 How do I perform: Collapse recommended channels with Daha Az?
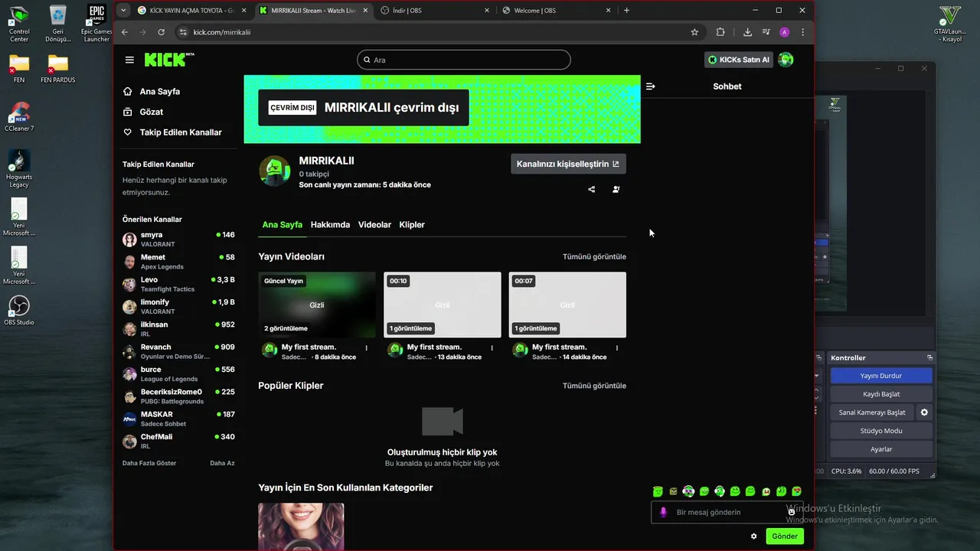(x=222, y=463)
